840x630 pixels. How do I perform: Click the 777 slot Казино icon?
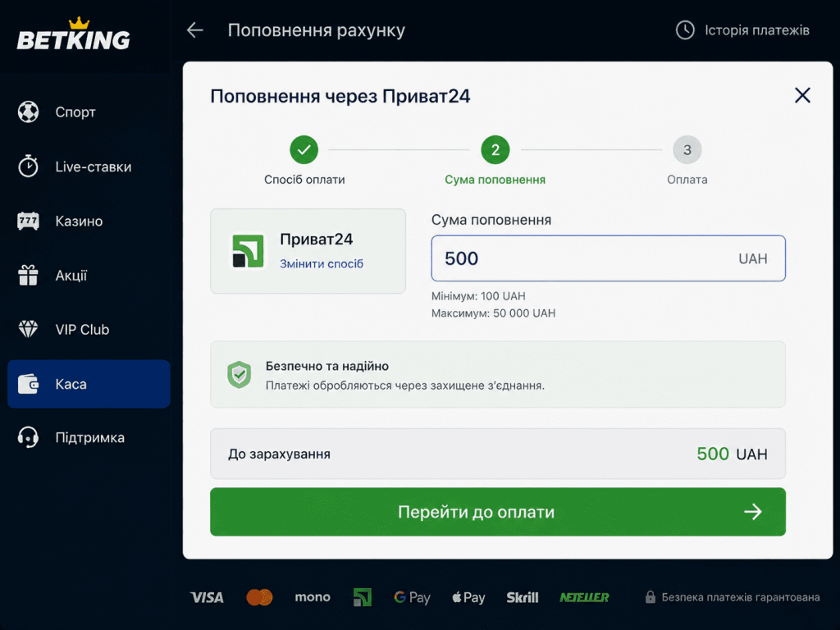28,221
